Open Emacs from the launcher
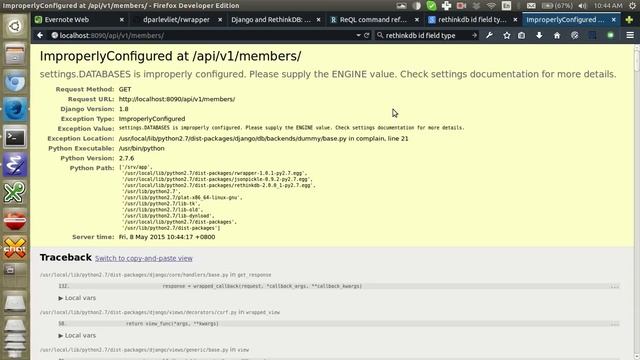The height and width of the screenshot is (360, 640). point(15,165)
